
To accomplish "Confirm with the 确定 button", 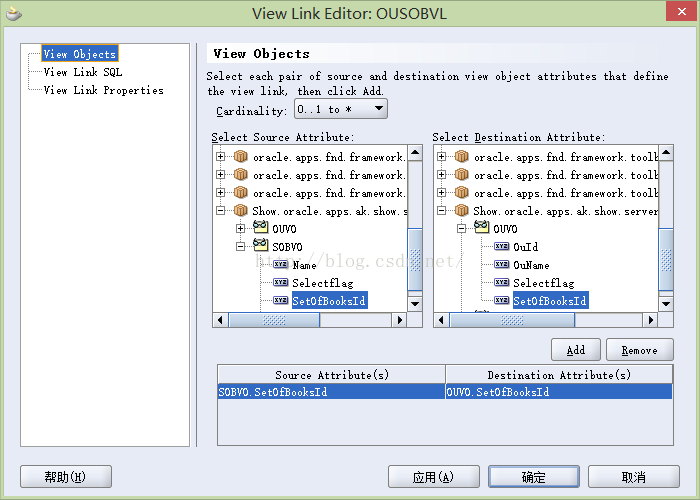I will point(534,477).
